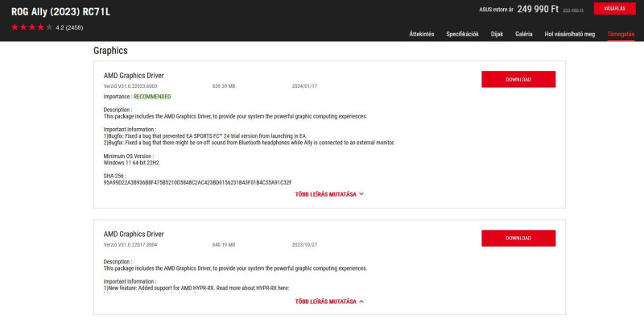Screen dimensions: 644x320
Task: Click version text V31.0.22017.3004
Action: point(130,245)
